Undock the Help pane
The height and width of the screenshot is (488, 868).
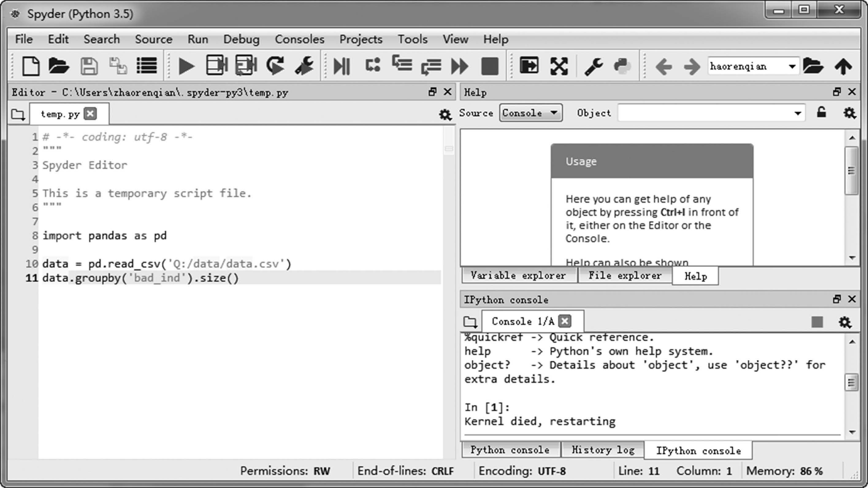point(837,92)
